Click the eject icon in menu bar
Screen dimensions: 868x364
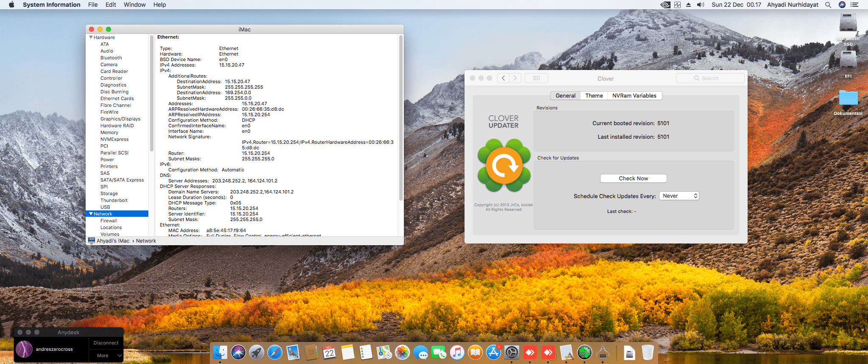[x=689, y=5]
